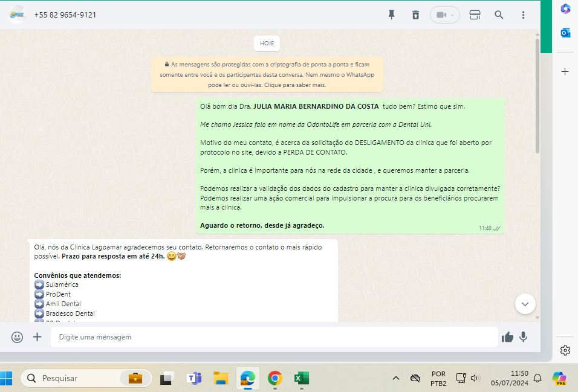
Task: Click the Convênios que atendemos heading
Action: pyautogui.click(x=77, y=275)
